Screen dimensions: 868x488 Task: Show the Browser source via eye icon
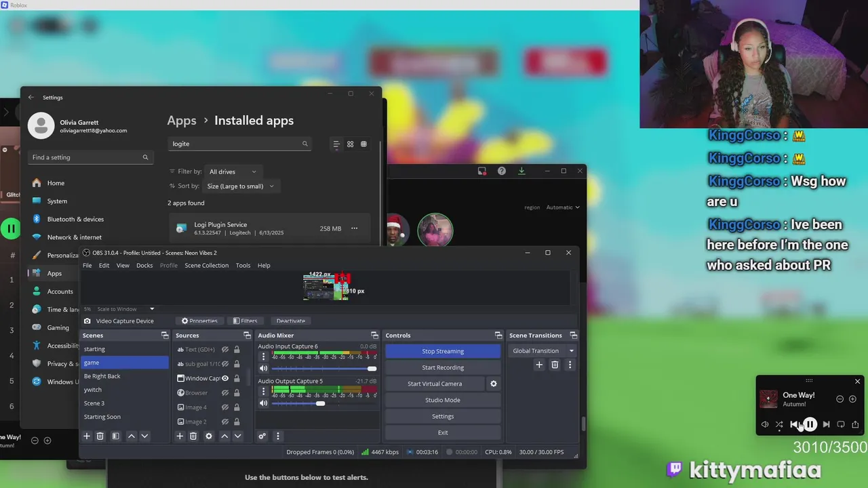(225, 393)
